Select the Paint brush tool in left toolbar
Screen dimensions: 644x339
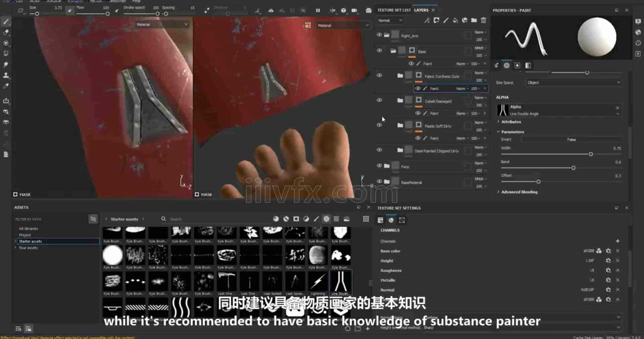pyautogui.click(x=6, y=22)
